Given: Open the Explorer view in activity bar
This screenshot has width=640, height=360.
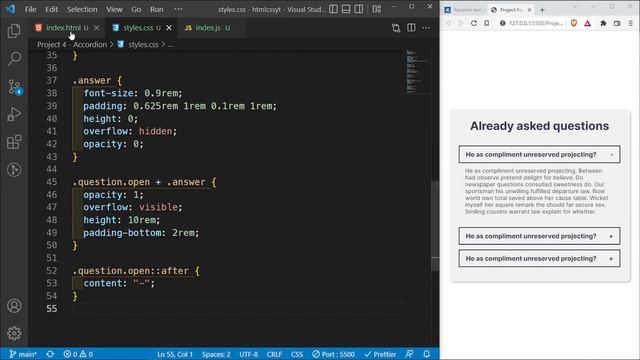Looking at the screenshot, I should 14,31.
